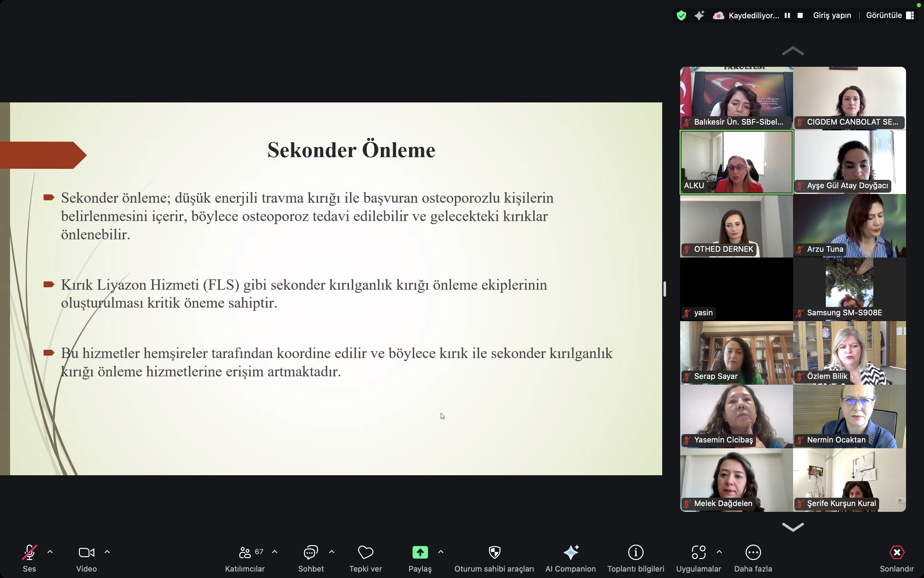
Task: Expand the arrow next to Sohbet
Action: click(x=332, y=552)
